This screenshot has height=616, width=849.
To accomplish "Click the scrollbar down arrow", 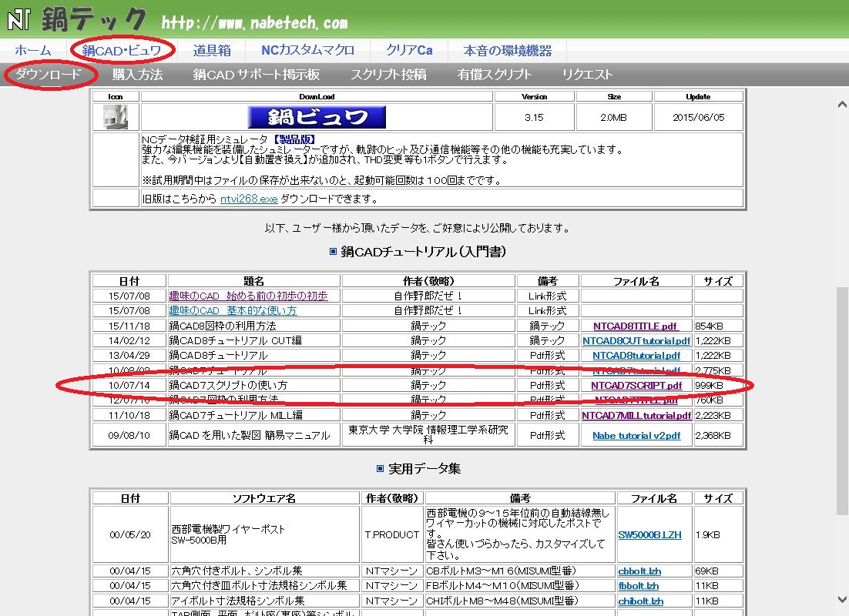I will [x=841, y=599].
